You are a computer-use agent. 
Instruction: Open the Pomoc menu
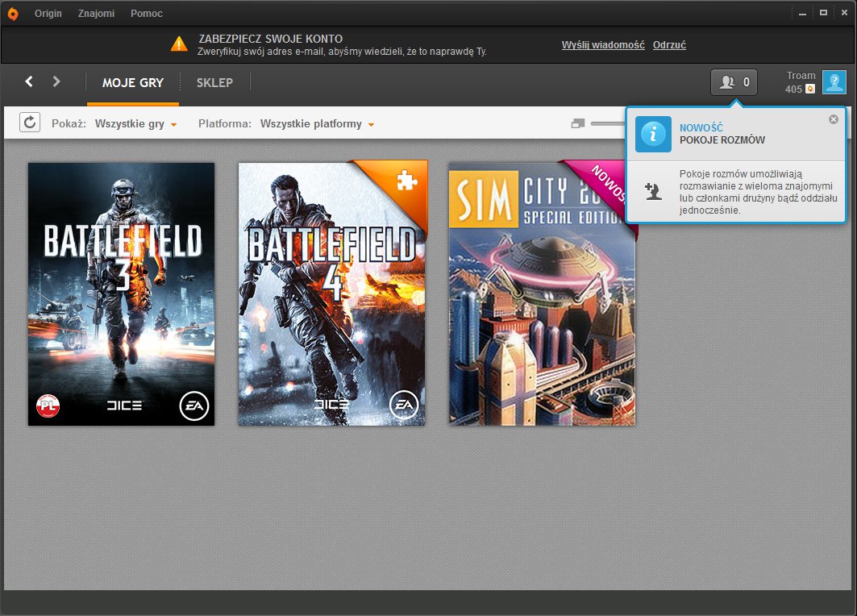[147, 14]
